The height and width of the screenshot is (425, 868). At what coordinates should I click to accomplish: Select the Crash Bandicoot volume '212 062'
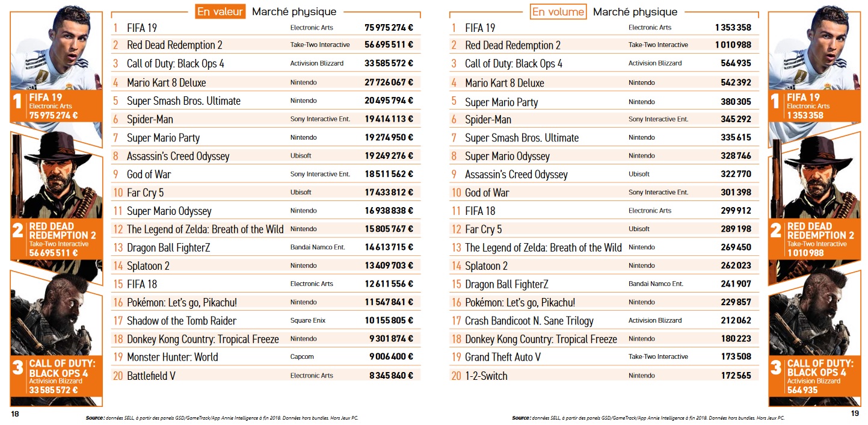[x=736, y=321]
